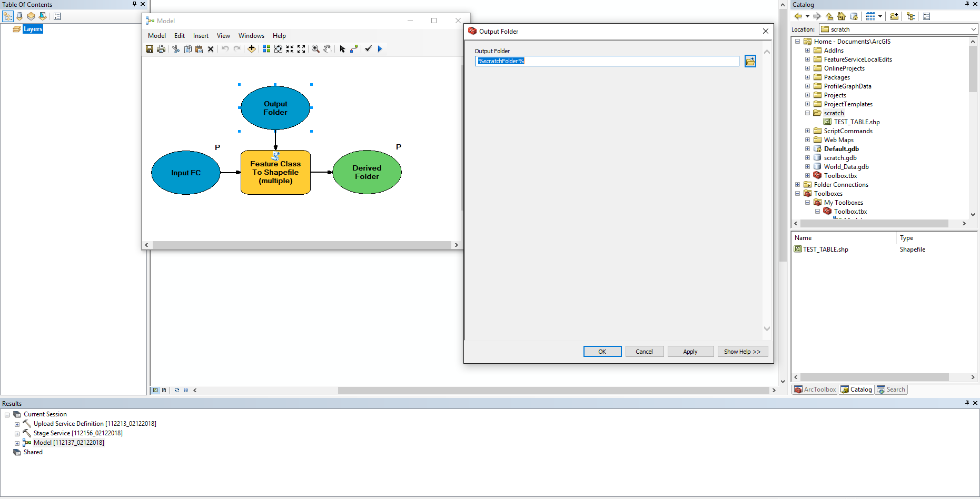The image size is (980, 499).
Task: Open the Location combo box showing scratch
Action: (x=899, y=29)
